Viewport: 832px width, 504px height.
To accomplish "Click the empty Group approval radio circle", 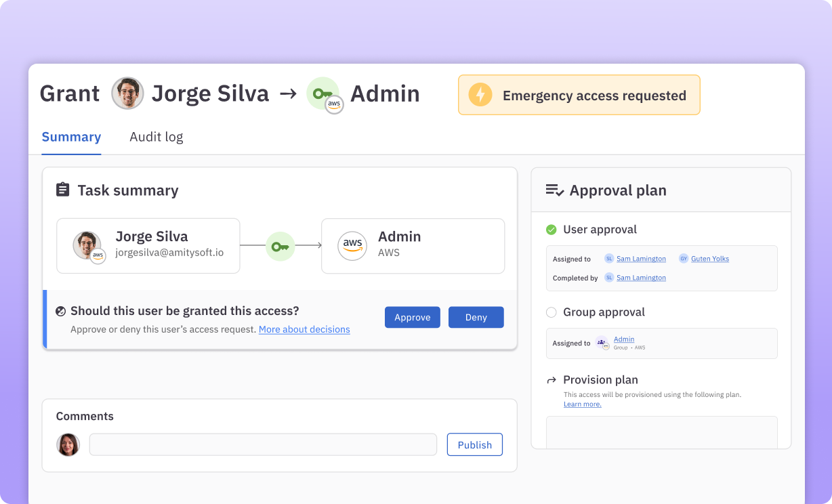I will coord(551,312).
